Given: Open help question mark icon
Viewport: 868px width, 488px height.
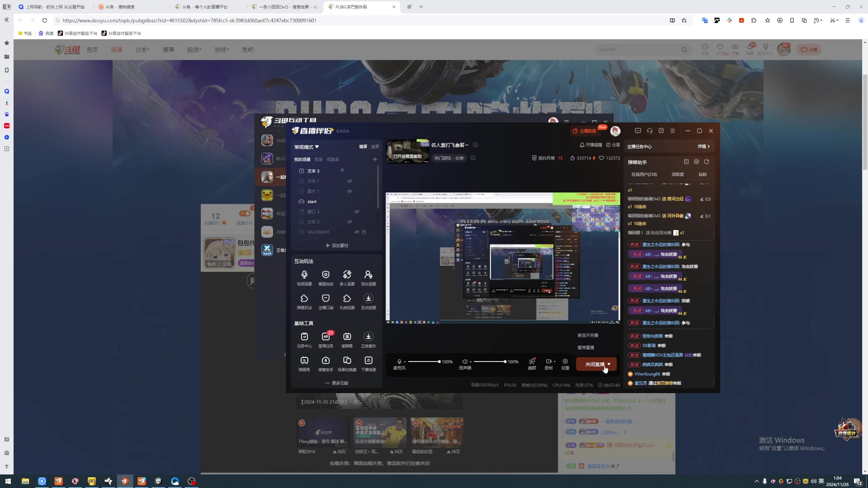Looking at the screenshot, I should click(661, 131).
